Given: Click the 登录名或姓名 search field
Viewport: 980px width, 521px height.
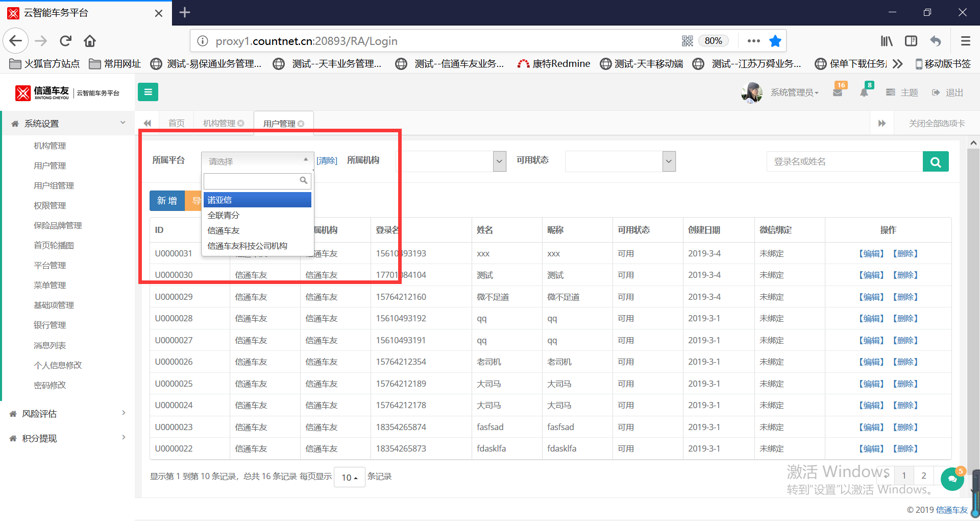Looking at the screenshot, I should pos(844,161).
